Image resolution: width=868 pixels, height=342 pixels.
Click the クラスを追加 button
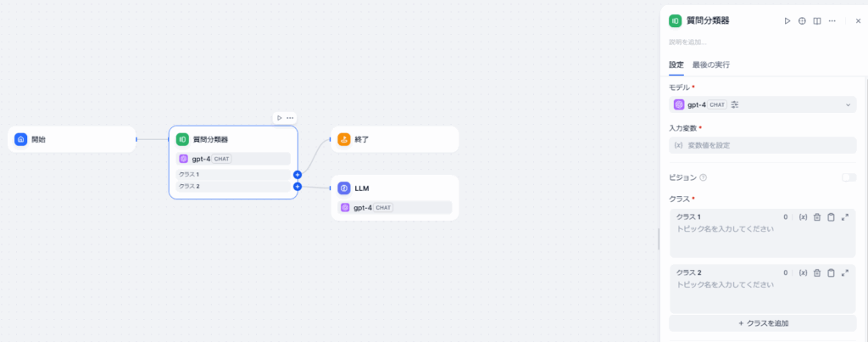762,323
